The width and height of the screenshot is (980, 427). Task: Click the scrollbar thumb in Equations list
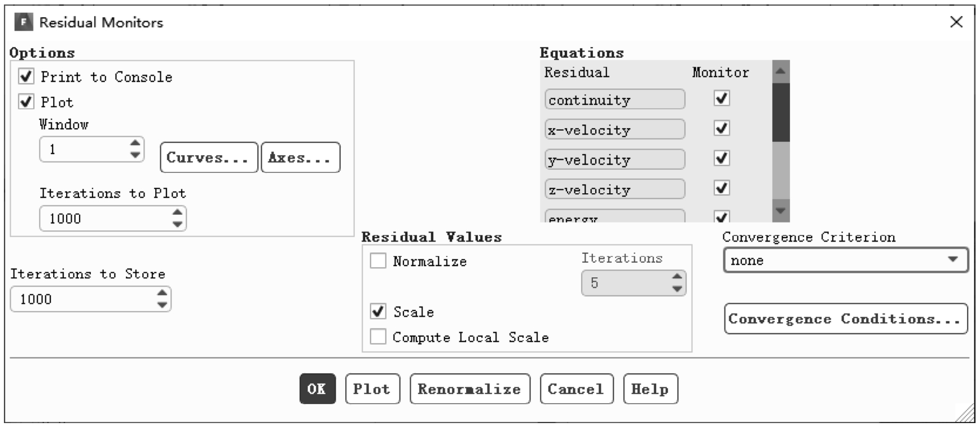tap(781, 112)
